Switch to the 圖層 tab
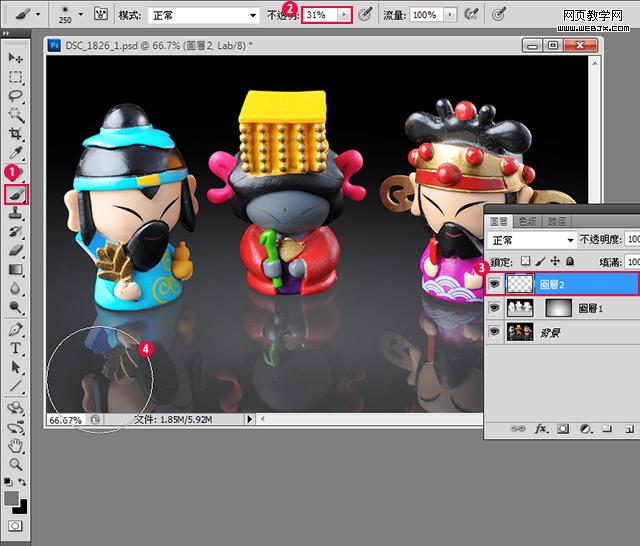The width and height of the screenshot is (640, 546). pyautogui.click(x=498, y=222)
